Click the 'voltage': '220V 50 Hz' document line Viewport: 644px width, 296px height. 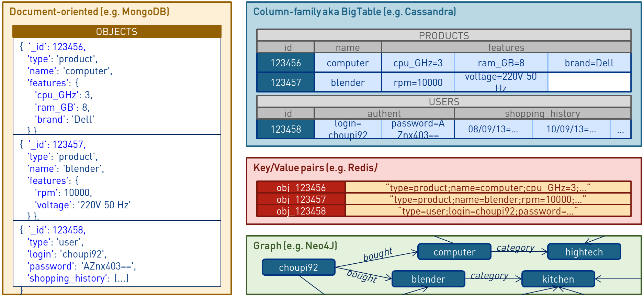(82, 205)
